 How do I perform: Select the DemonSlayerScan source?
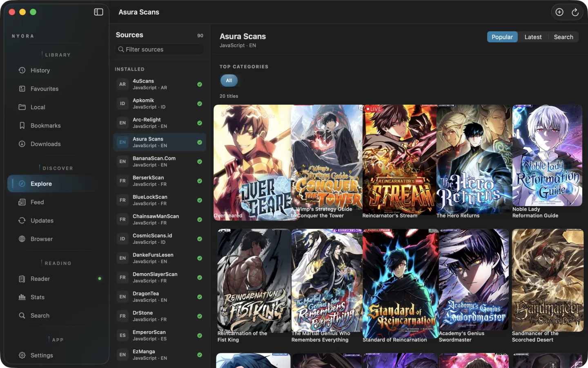[160, 277]
